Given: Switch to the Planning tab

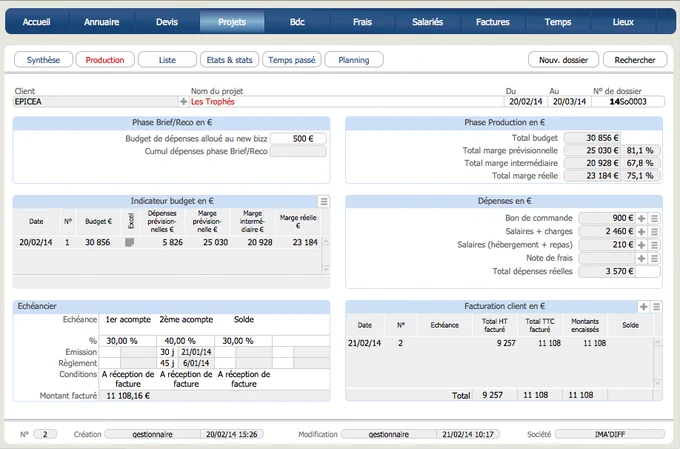Looking at the screenshot, I should pyautogui.click(x=354, y=60).
